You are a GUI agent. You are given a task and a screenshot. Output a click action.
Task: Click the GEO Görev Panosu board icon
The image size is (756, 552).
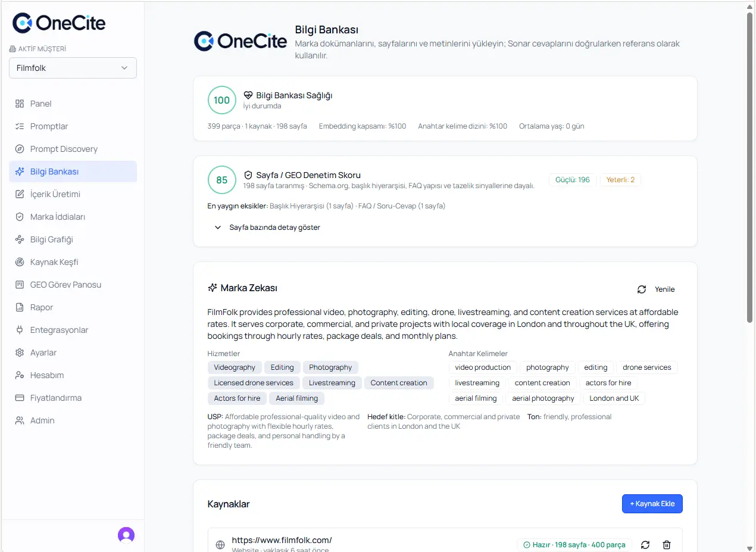click(20, 285)
